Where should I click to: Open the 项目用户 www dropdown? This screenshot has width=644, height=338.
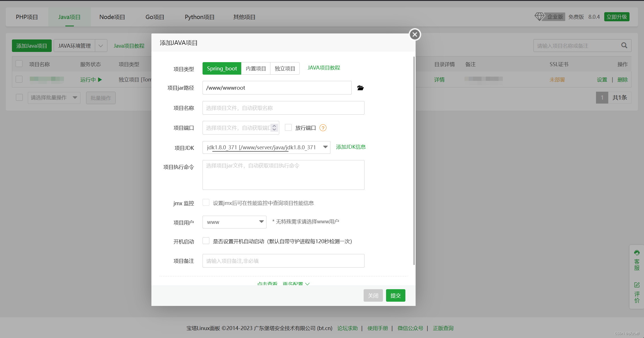pyautogui.click(x=234, y=222)
